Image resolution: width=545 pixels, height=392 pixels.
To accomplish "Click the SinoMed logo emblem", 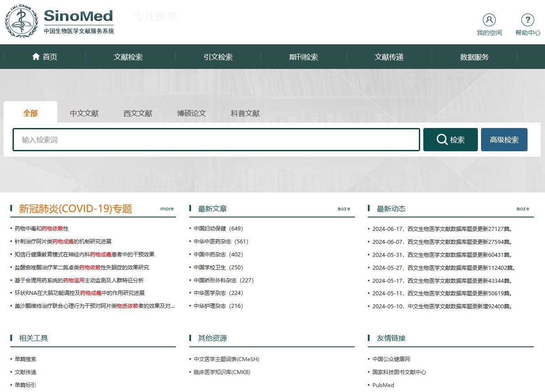I will click(21, 21).
